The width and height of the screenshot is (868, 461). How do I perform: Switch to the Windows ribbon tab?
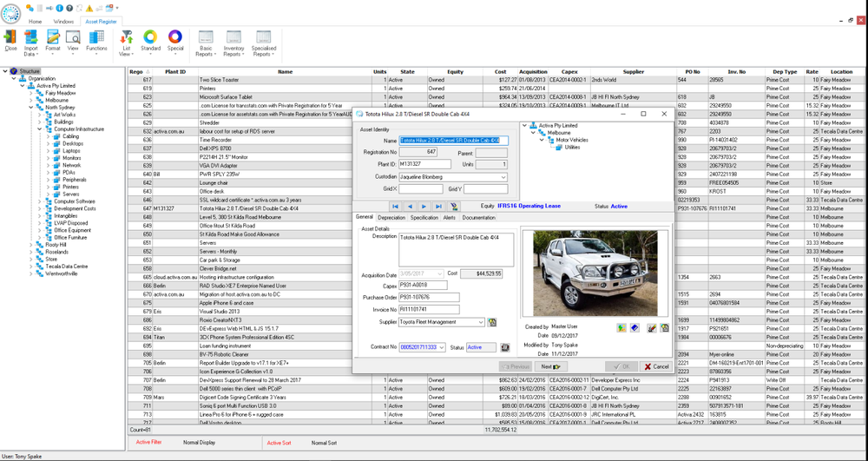click(x=63, y=22)
